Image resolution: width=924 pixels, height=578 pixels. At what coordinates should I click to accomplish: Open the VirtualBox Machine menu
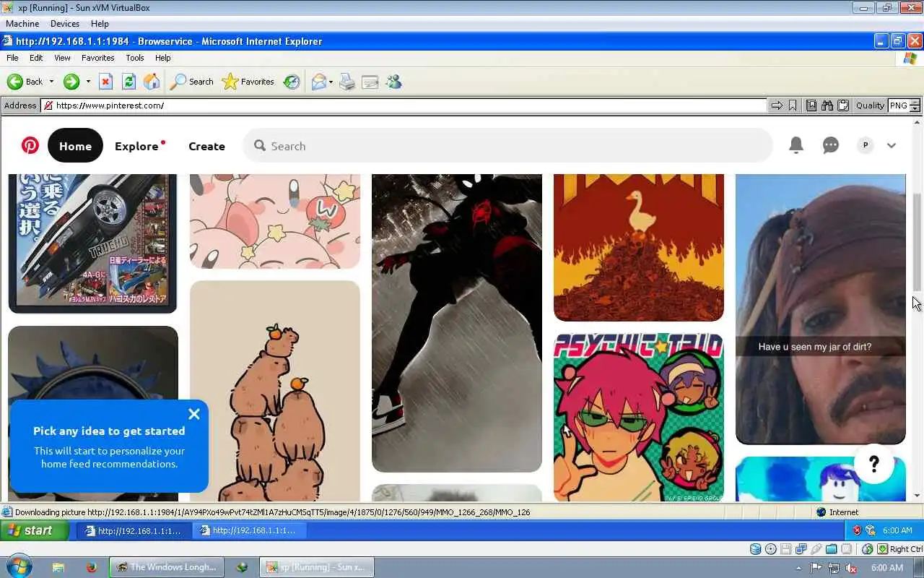pos(22,24)
